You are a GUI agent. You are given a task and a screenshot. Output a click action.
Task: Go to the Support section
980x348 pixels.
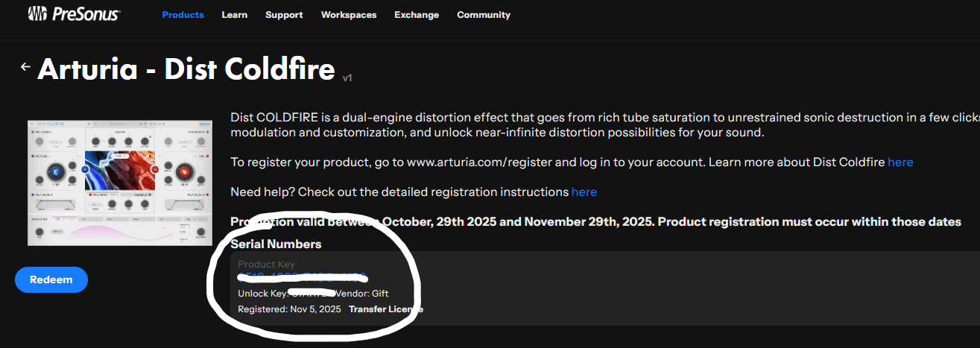284,15
